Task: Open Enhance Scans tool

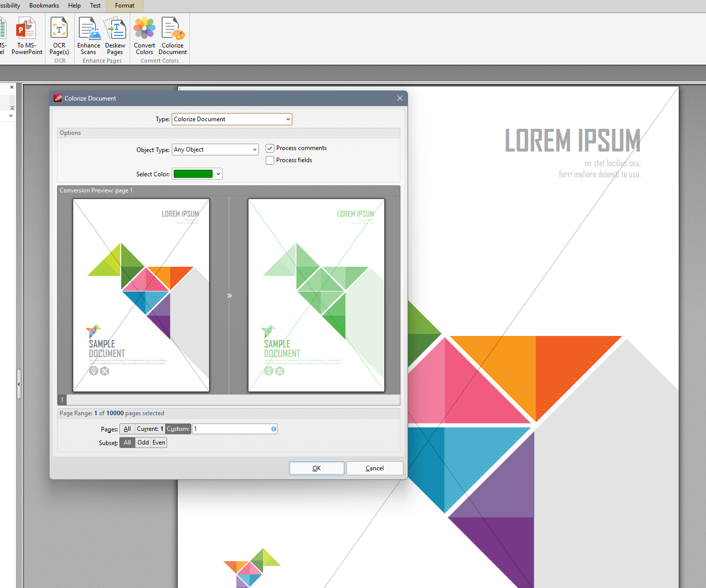Action: tap(89, 36)
